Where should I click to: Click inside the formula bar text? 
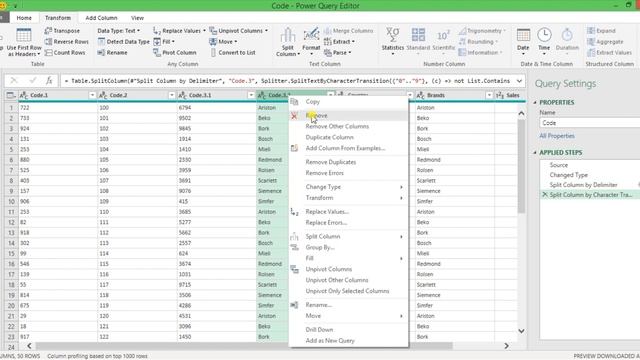pyautogui.click(x=287, y=81)
